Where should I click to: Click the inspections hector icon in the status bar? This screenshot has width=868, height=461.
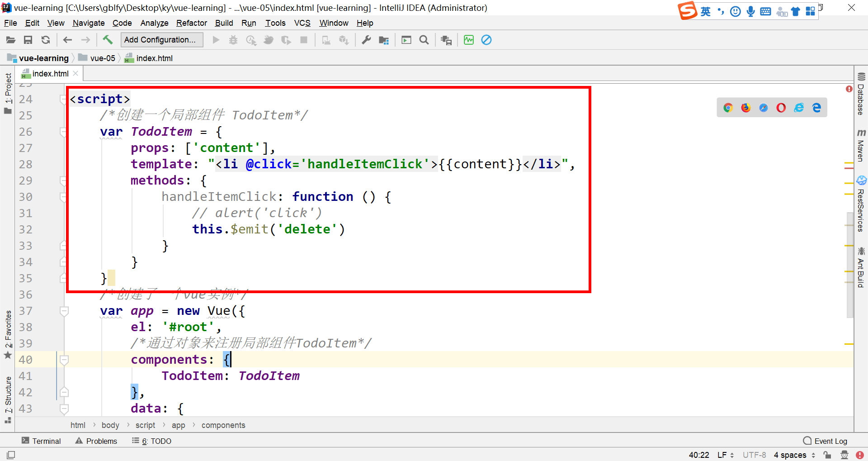[844, 455]
